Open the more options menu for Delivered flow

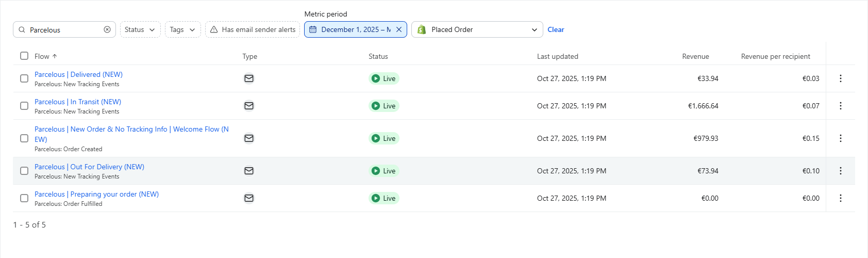pos(841,78)
